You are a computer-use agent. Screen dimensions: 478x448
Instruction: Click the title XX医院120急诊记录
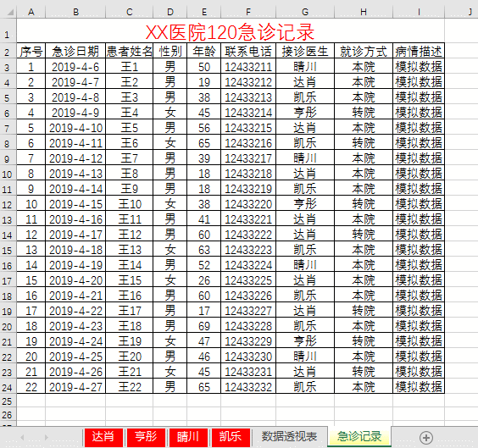tap(231, 31)
